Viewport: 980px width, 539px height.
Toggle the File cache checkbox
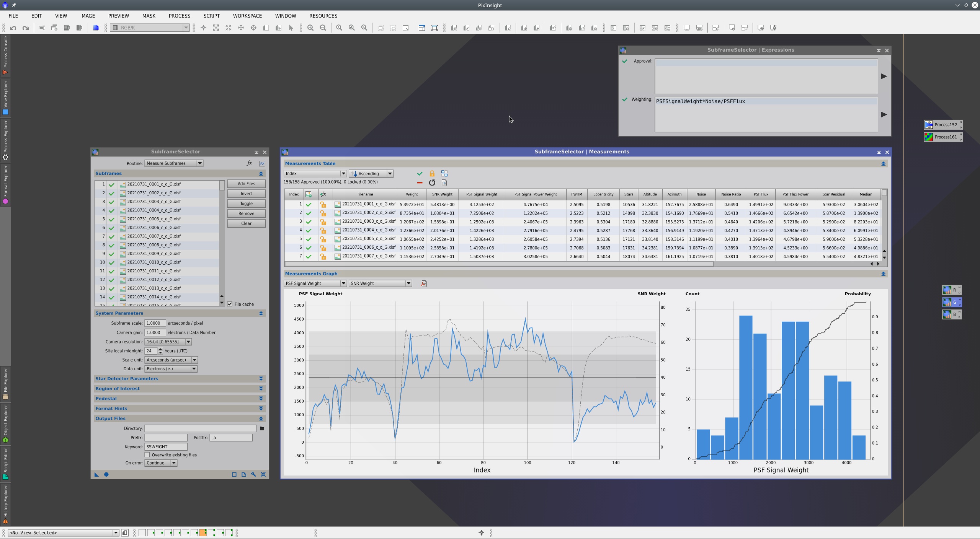tap(230, 304)
